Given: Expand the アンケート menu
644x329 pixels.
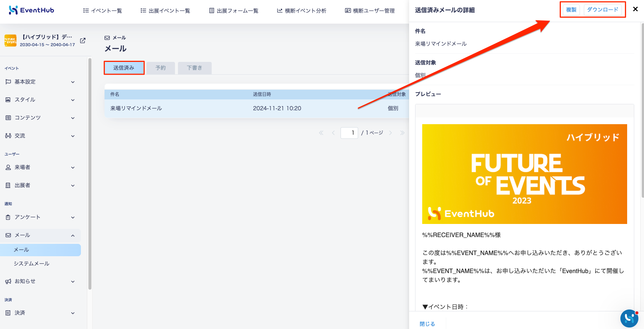Looking at the screenshot, I should 73,218.
